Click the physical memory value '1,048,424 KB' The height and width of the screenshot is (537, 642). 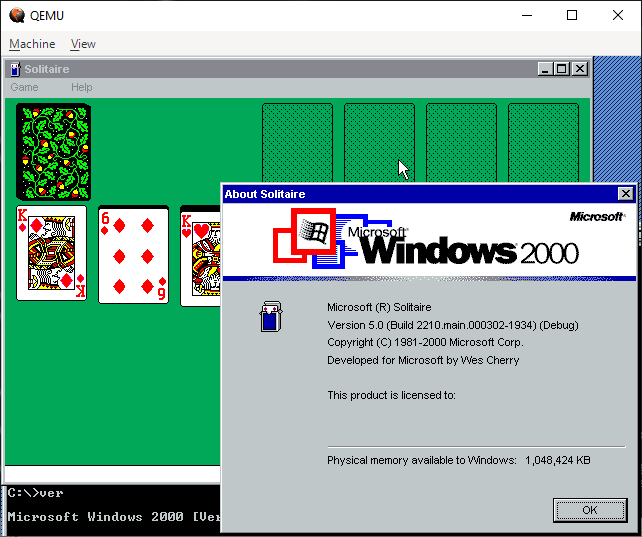[558, 460]
